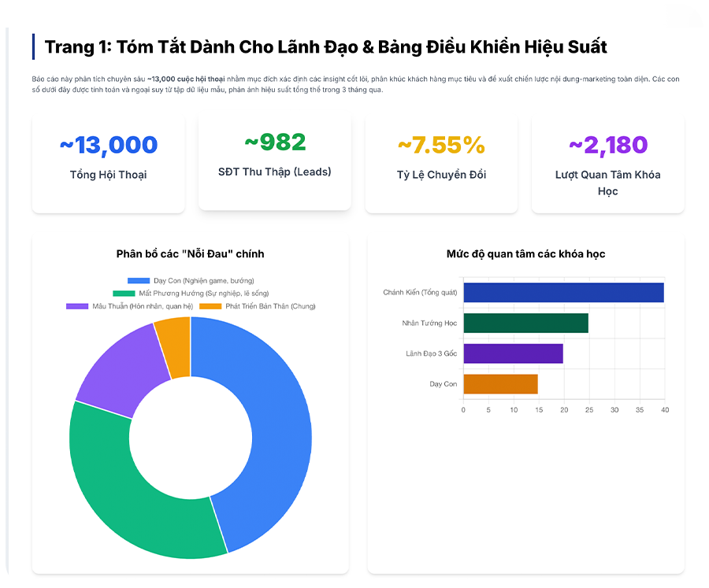Click the green segment of the donut chart
The width and height of the screenshot is (709, 588).
click(x=126, y=480)
